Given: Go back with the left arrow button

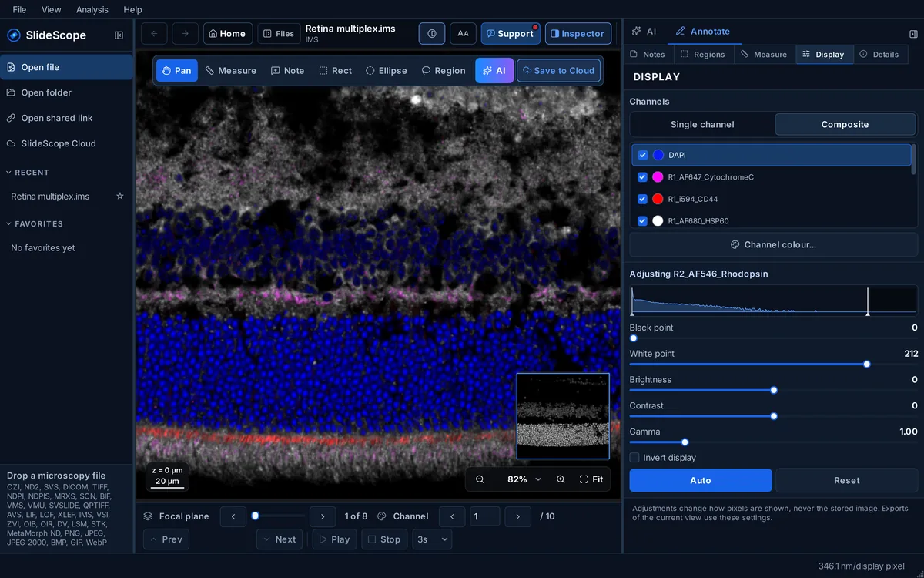Looking at the screenshot, I should pyautogui.click(x=154, y=34).
